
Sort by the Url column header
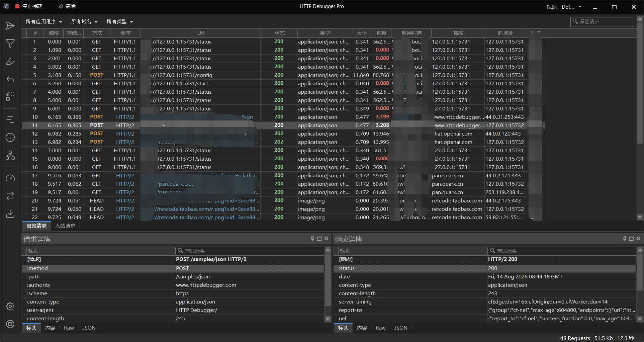pos(201,33)
